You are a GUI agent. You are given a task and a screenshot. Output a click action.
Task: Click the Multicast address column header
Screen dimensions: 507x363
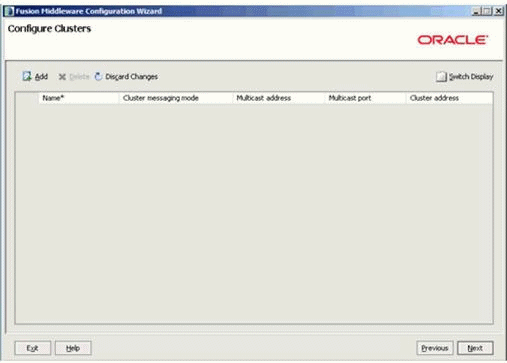click(x=278, y=98)
